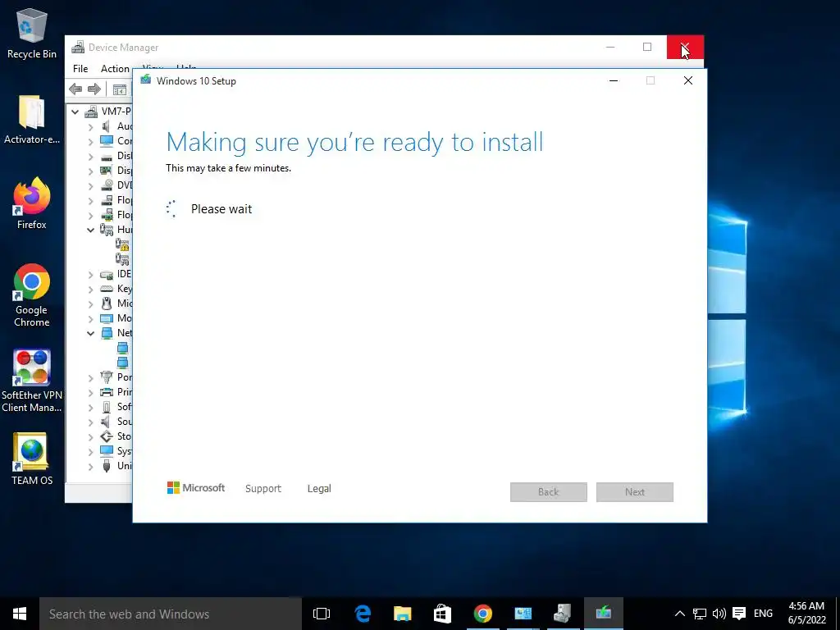Expand the DVD drives category arrow
Image resolution: width=840 pixels, height=630 pixels.
90,186
